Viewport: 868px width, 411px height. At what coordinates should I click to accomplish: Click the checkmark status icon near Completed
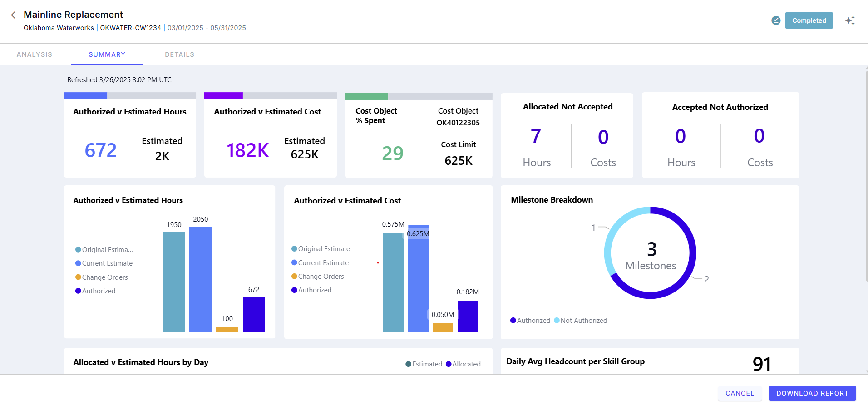click(x=776, y=20)
